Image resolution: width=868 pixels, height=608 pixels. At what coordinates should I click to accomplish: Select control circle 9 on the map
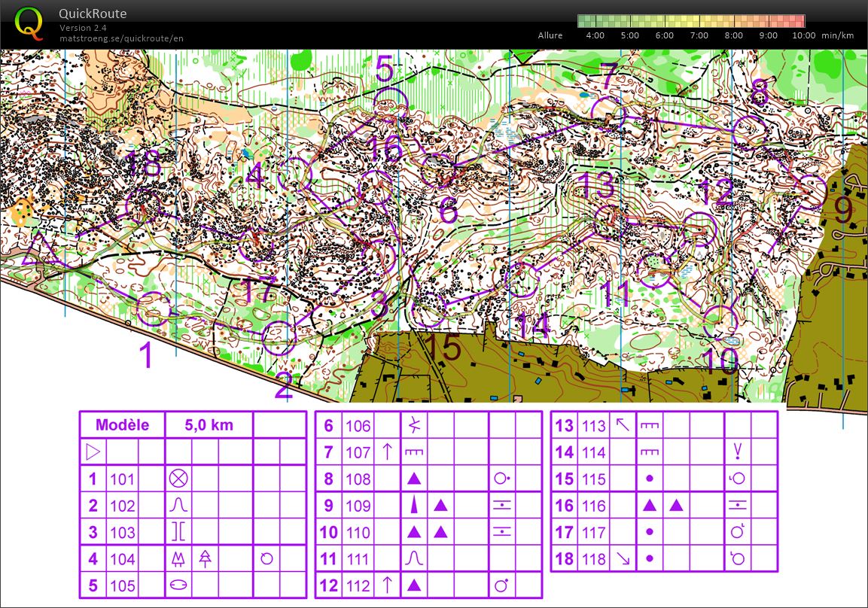tap(811, 190)
